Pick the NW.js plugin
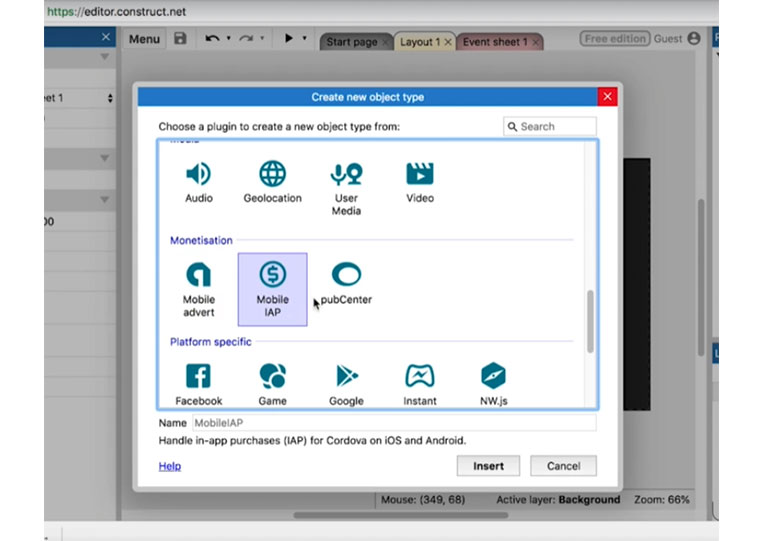Screen dimensions: 763x541 click(493, 384)
